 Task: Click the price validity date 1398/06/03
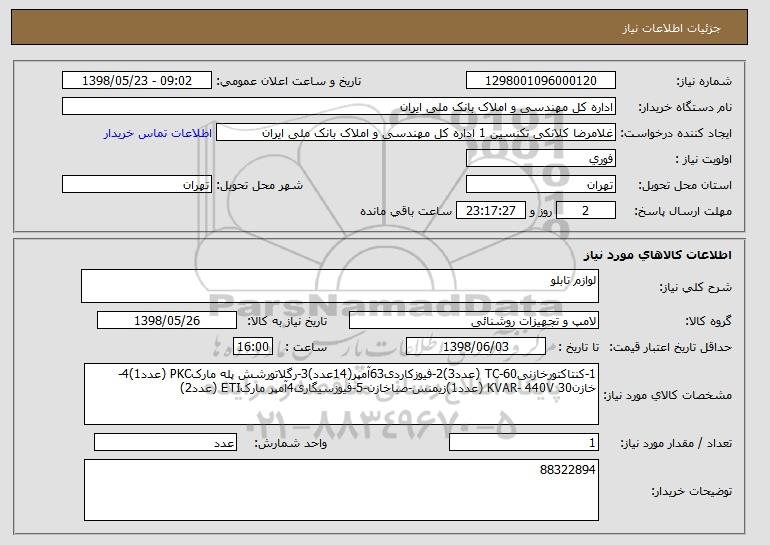(x=476, y=347)
